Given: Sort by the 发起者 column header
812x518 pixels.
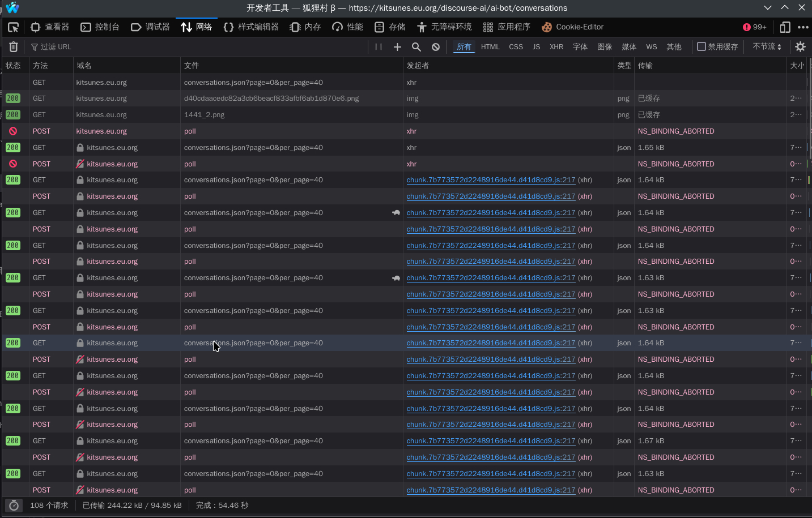Looking at the screenshot, I should pyautogui.click(x=418, y=66).
